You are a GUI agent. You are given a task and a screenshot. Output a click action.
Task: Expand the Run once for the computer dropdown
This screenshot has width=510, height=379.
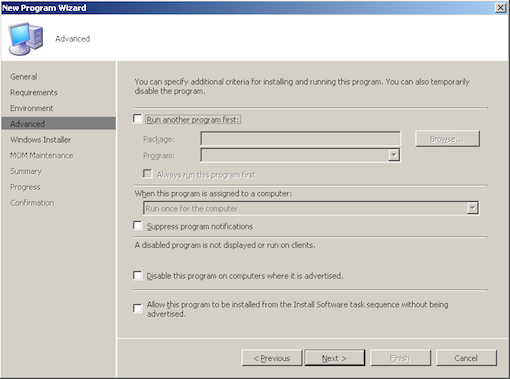coord(472,208)
